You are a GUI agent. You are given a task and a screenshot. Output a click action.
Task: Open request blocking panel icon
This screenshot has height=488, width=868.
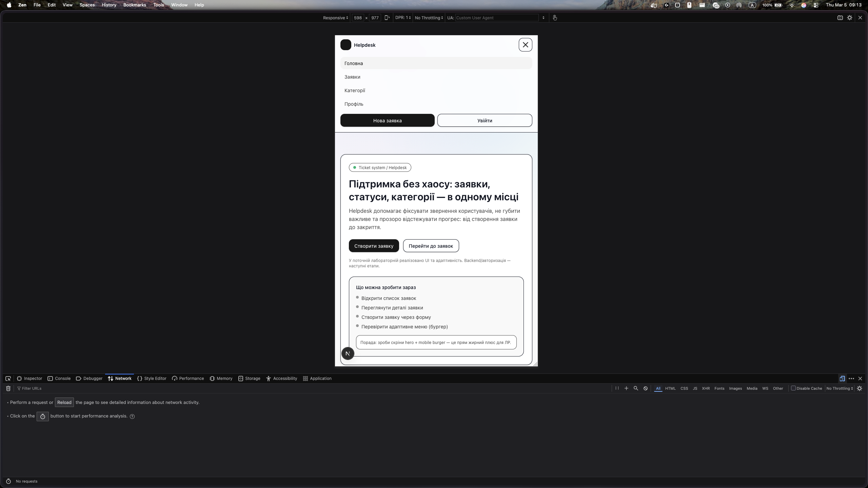click(646, 388)
